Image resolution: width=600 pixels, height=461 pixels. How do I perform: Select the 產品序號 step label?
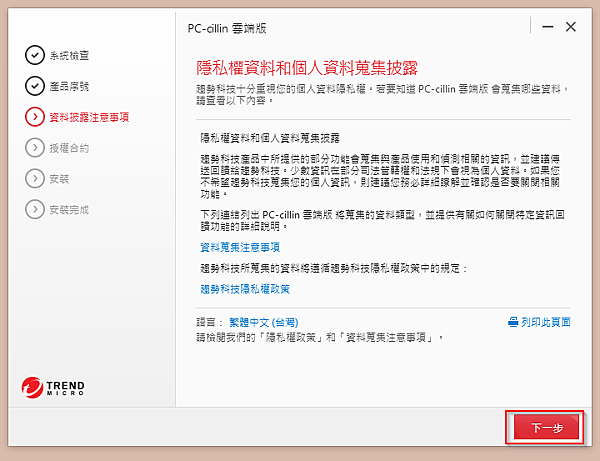click(x=69, y=86)
